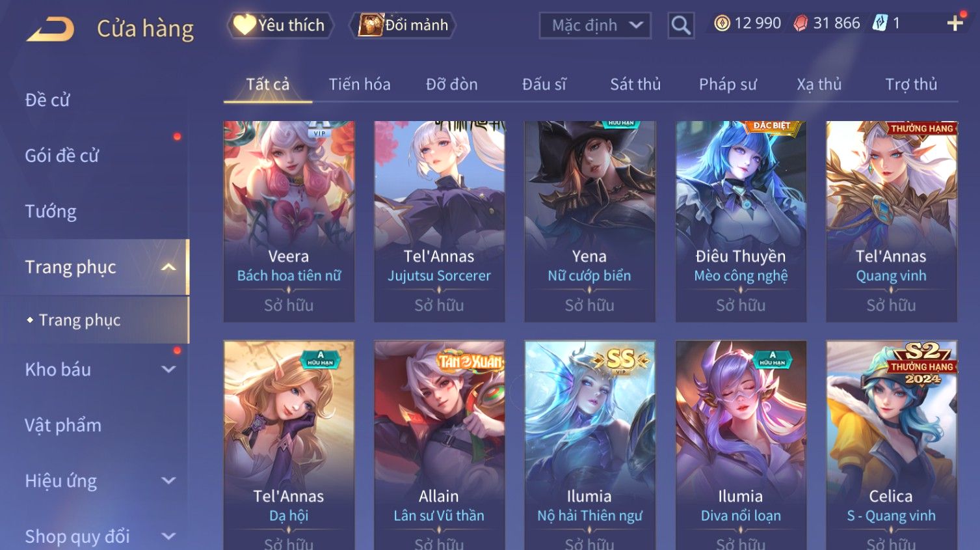Expand the Kho báu sidebar section
The image size is (980, 550).
point(168,369)
